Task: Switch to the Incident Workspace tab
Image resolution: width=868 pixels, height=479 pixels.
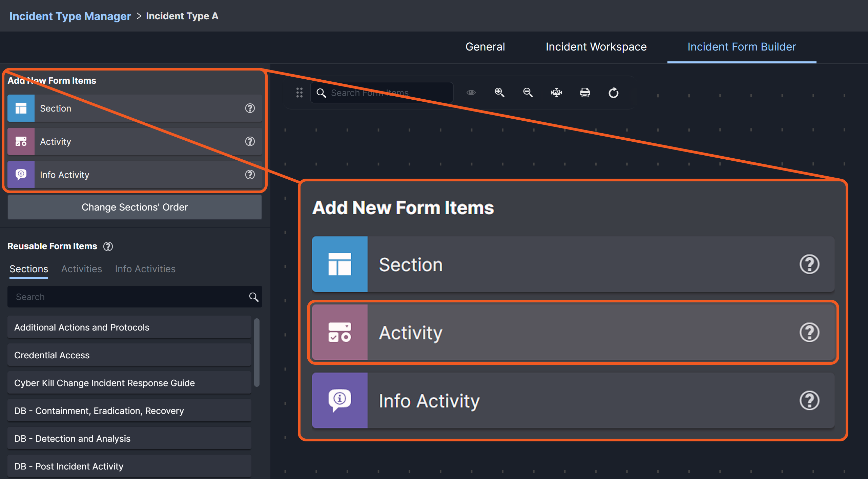Action: point(596,47)
